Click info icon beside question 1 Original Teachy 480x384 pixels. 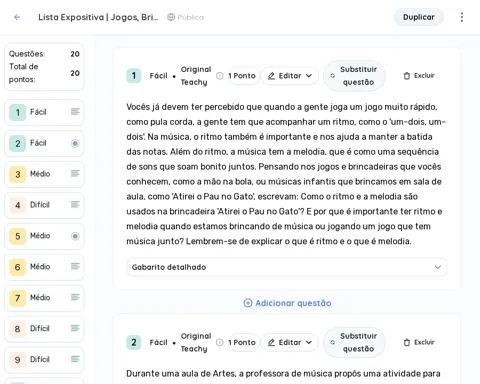click(x=220, y=76)
